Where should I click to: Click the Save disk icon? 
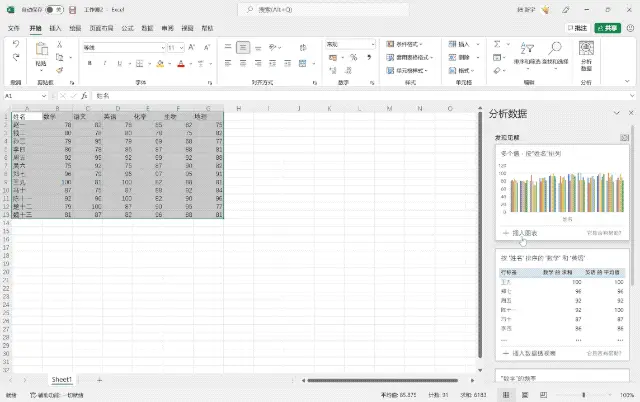coord(73,10)
